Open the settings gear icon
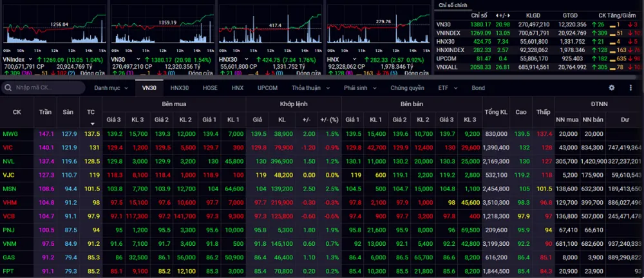Viewport: 644px width, 278px height. pyautogui.click(x=612, y=88)
